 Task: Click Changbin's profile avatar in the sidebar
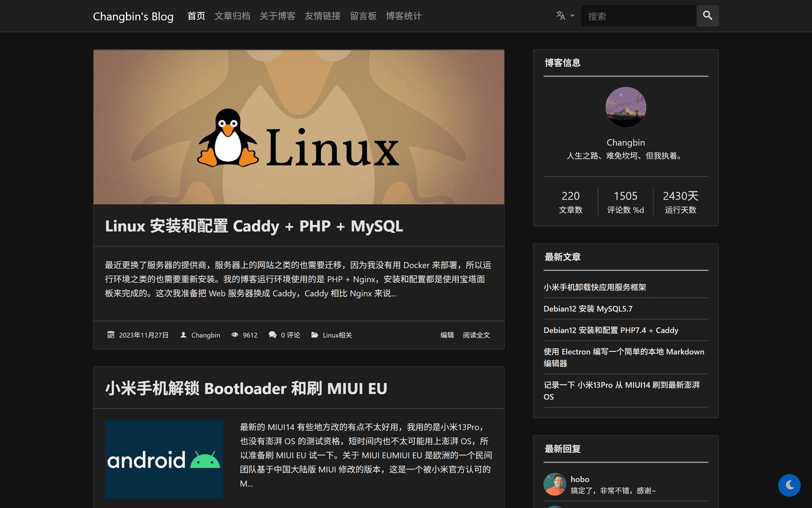pos(626,107)
